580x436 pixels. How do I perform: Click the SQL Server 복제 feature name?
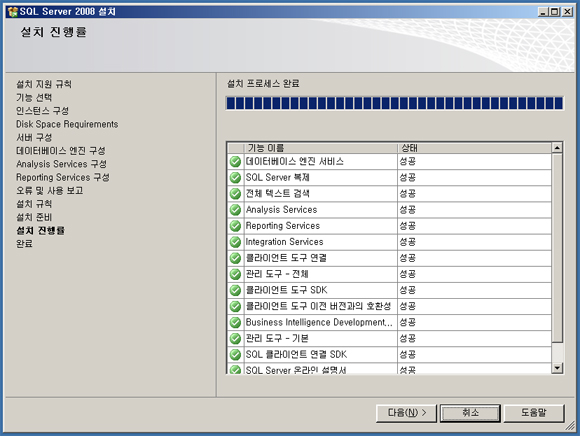[278, 178]
